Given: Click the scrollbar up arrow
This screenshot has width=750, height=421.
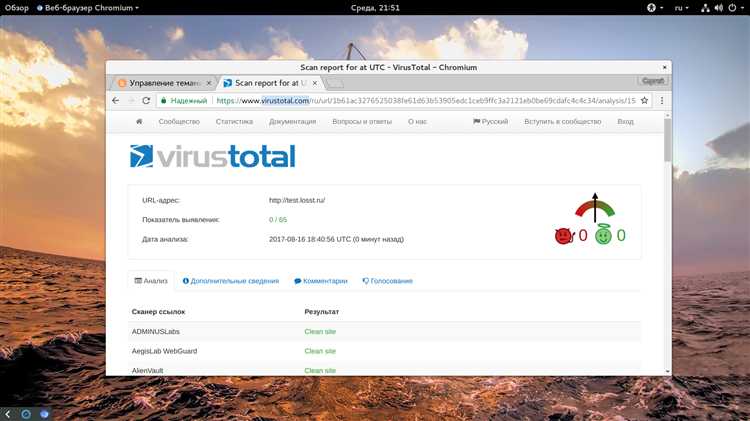Looking at the screenshot, I should 667,116.
